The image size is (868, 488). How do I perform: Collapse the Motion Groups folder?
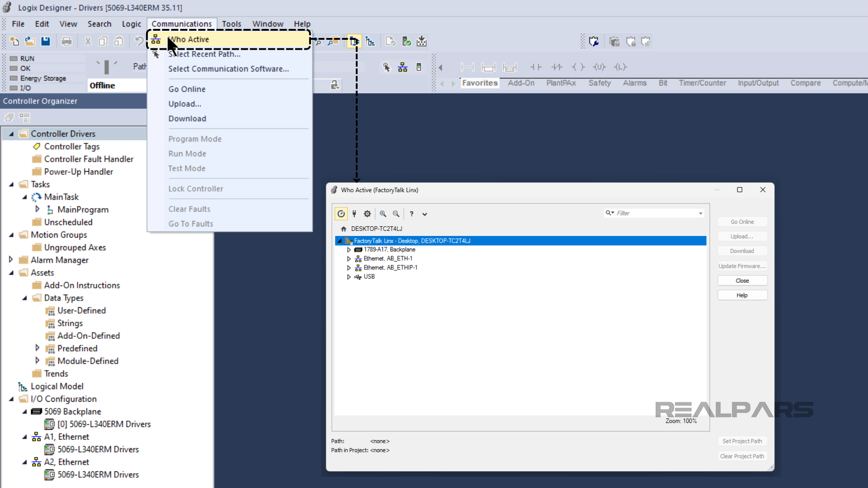[x=11, y=235]
